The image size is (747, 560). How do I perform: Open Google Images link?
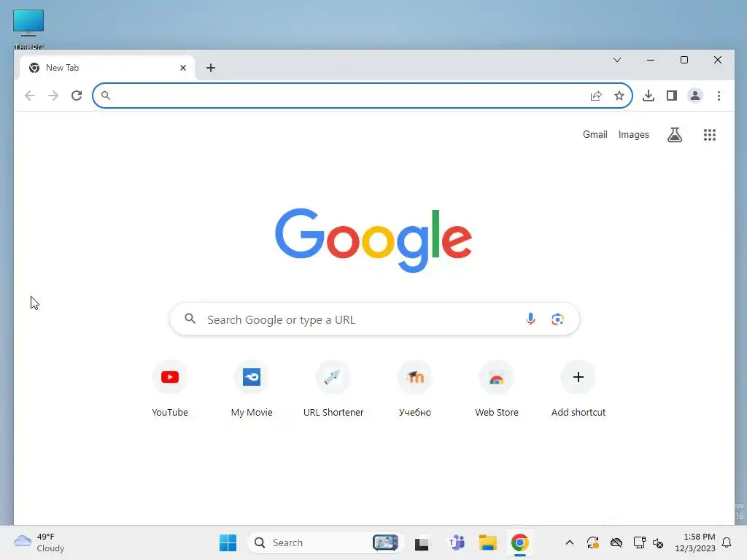tap(634, 135)
